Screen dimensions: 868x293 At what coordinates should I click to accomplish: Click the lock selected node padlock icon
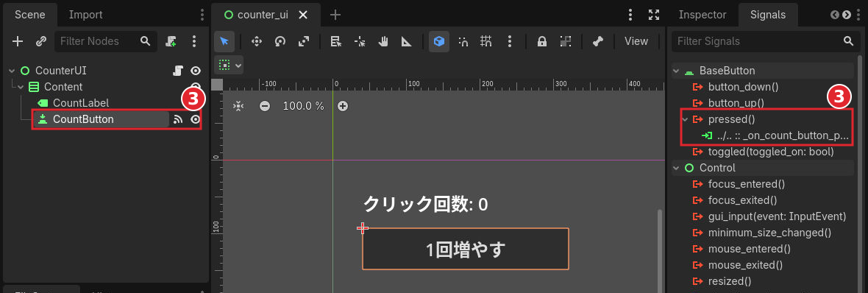pos(542,41)
